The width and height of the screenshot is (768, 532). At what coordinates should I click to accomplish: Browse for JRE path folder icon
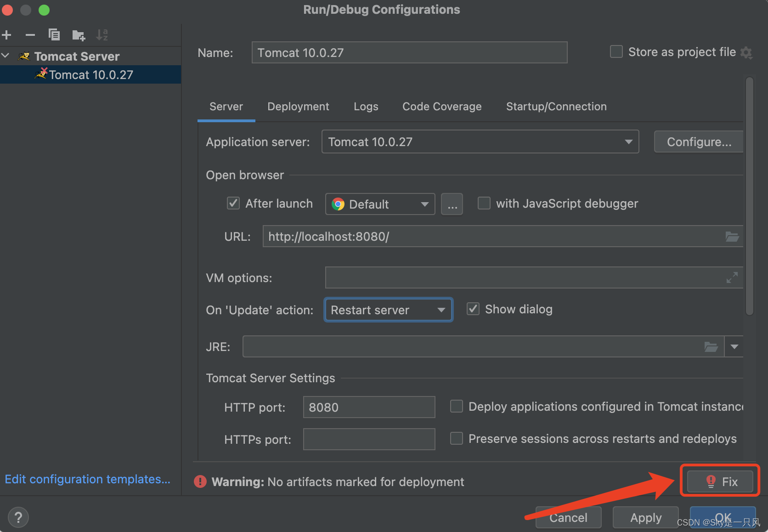pyautogui.click(x=711, y=347)
